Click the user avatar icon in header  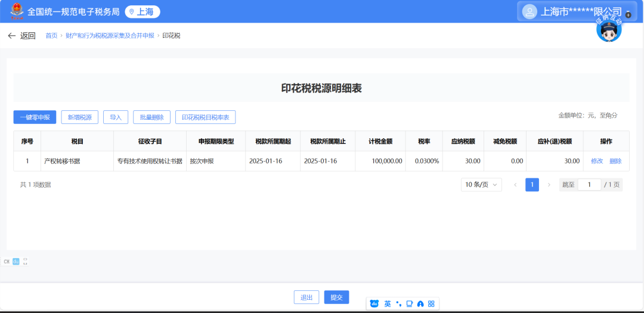[528, 11]
